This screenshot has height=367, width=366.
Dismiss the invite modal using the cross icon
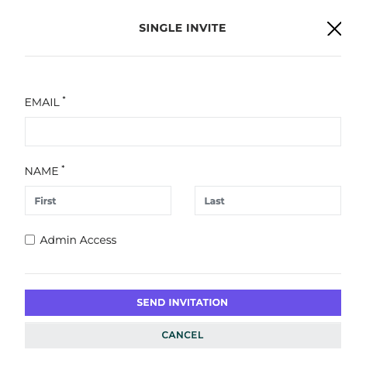(334, 29)
